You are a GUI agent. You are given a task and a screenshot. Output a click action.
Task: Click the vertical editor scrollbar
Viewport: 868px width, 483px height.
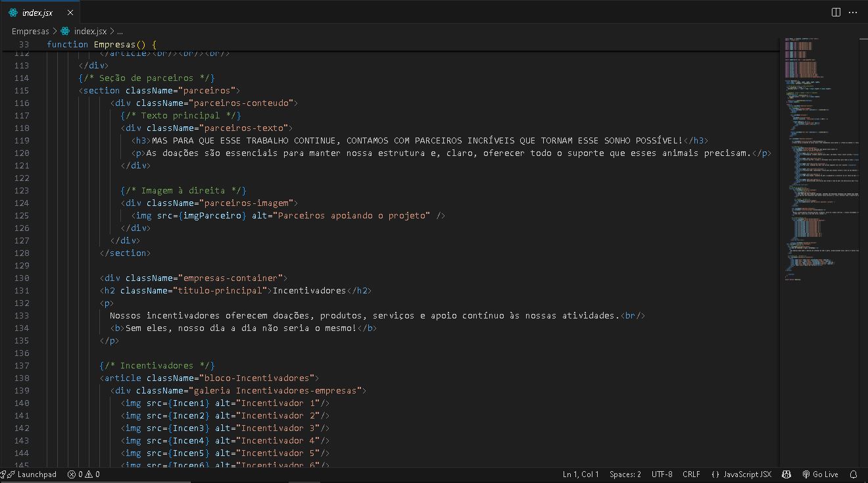point(864,252)
